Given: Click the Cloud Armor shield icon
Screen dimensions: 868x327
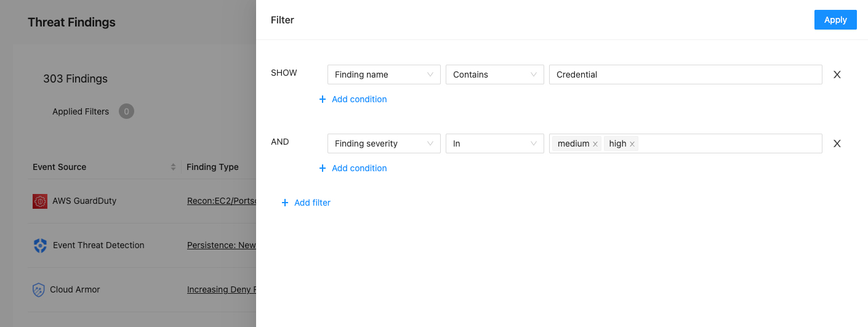Looking at the screenshot, I should pyautogui.click(x=39, y=290).
